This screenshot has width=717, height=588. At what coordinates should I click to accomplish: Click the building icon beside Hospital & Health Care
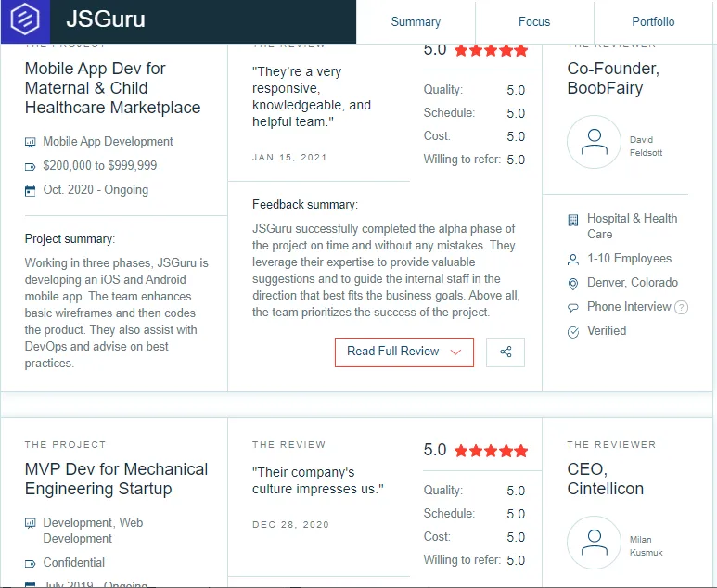pos(572,220)
